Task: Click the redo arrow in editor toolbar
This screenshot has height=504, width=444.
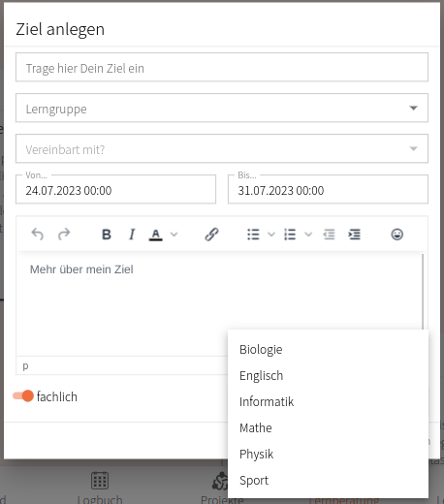Action: (64, 235)
